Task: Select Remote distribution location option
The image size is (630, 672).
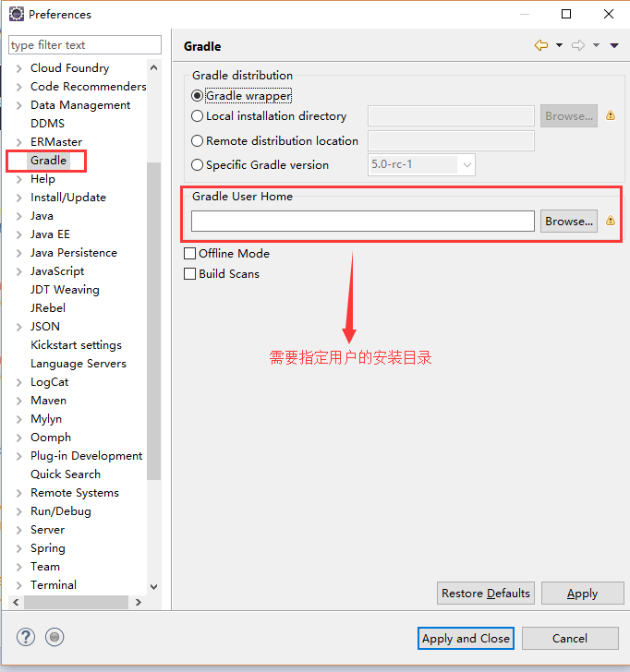Action: [197, 140]
